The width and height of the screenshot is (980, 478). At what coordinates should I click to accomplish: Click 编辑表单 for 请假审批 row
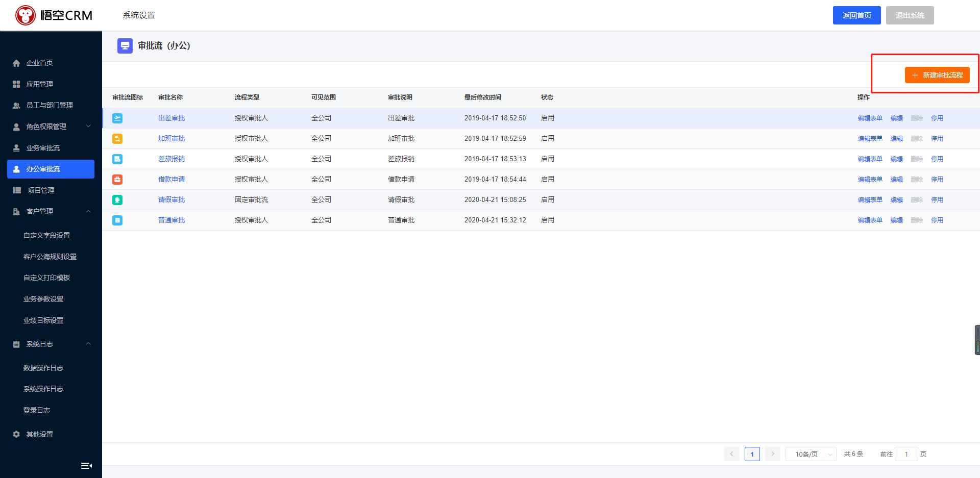(870, 200)
